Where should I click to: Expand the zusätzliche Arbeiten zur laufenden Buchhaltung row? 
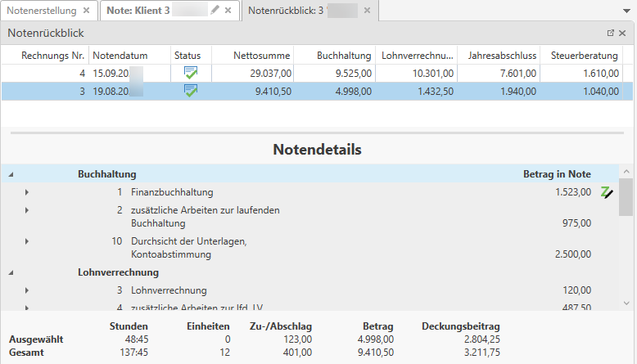(26, 210)
